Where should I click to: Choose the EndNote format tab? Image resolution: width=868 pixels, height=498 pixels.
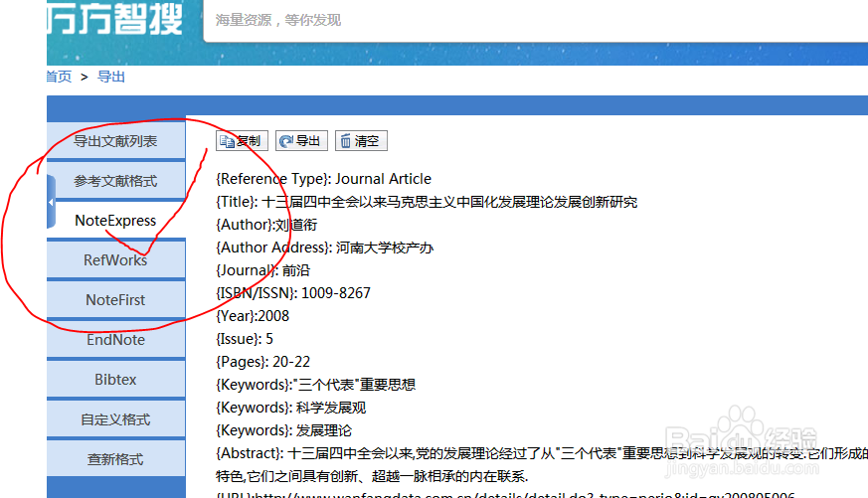coord(116,340)
